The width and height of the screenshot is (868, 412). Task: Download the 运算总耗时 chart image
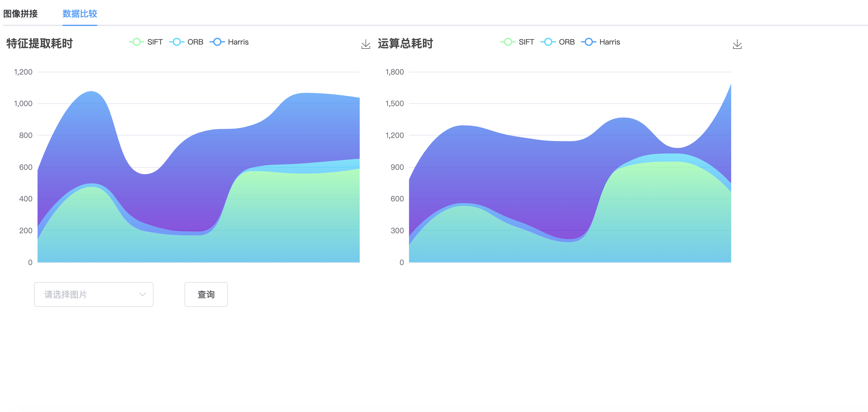click(737, 44)
